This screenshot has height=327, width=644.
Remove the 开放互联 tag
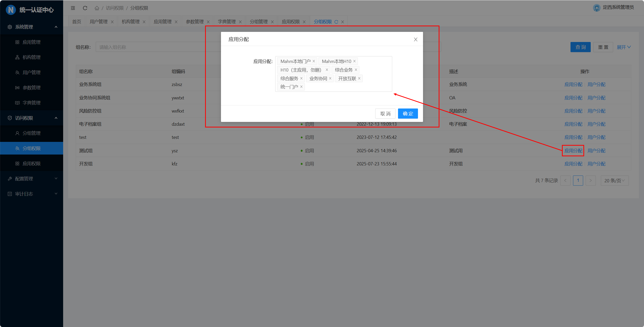[359, 78]
